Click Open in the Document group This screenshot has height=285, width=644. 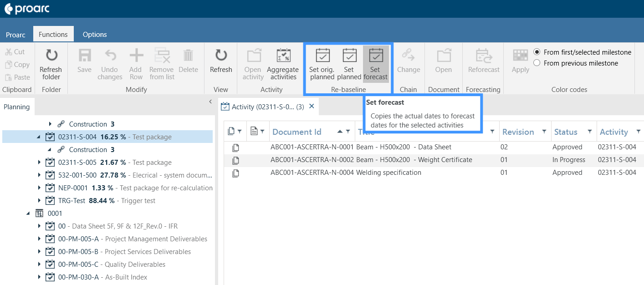click(444, 61)
